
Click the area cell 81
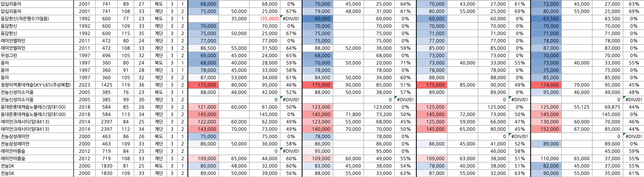pos(126,166)
